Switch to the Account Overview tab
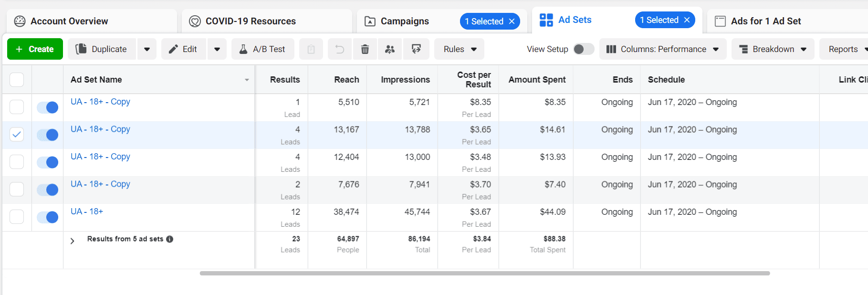 coord(69,21)
